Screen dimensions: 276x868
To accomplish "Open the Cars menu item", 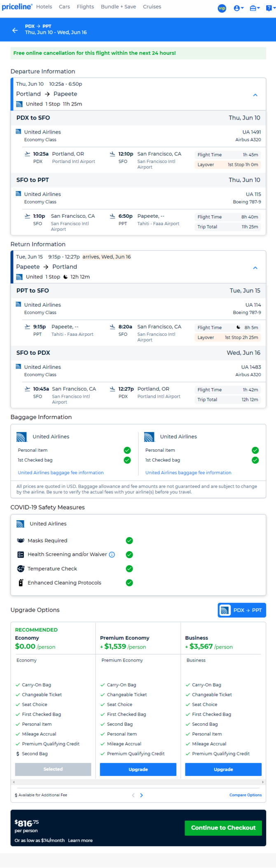I will [x=64, y=7].
